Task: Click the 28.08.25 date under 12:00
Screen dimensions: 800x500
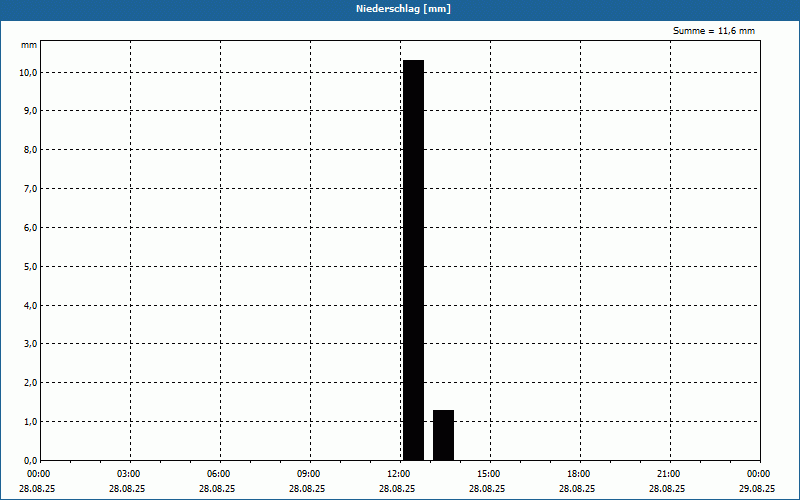Action: 397,489
